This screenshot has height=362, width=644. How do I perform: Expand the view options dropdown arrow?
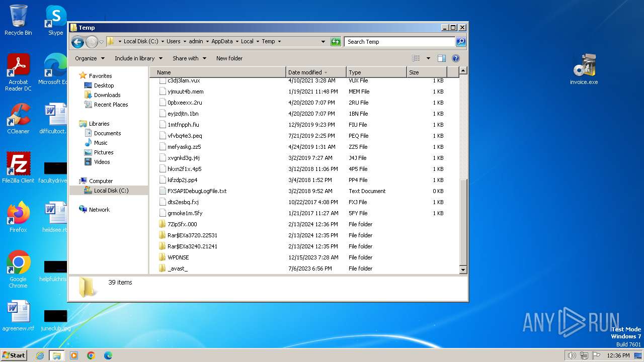tap(428, 58)
